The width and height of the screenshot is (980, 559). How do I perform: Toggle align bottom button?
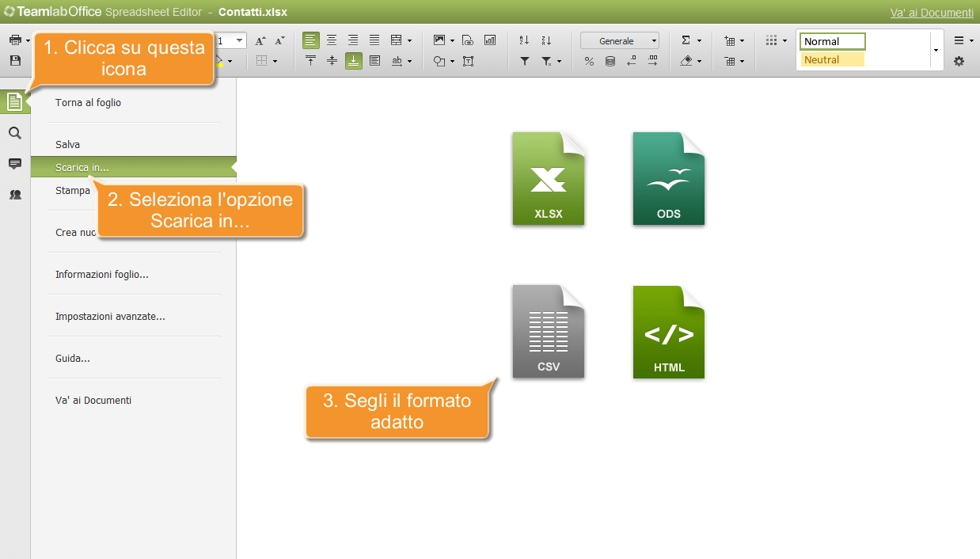(x=353, y=61)
